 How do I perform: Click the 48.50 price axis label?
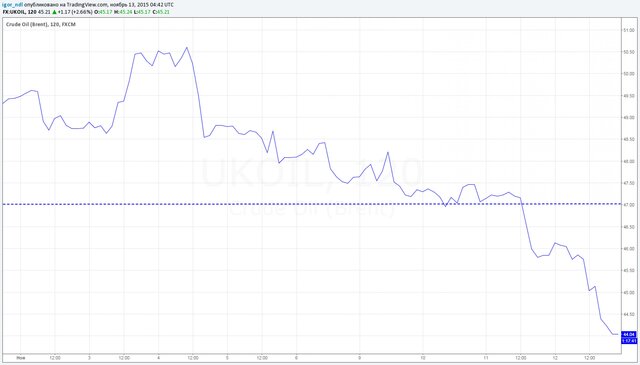coord(629,140)
